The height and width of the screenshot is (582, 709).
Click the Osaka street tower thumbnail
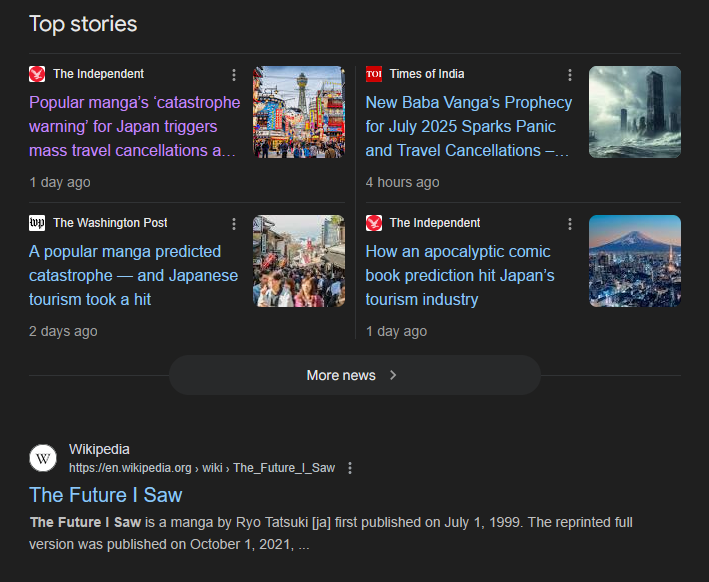299,112
